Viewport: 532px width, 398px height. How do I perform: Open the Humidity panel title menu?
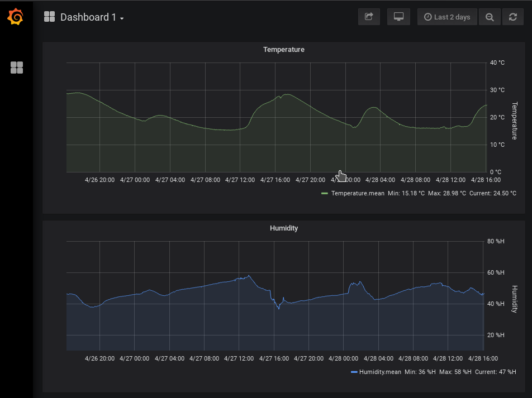point(283,228)
